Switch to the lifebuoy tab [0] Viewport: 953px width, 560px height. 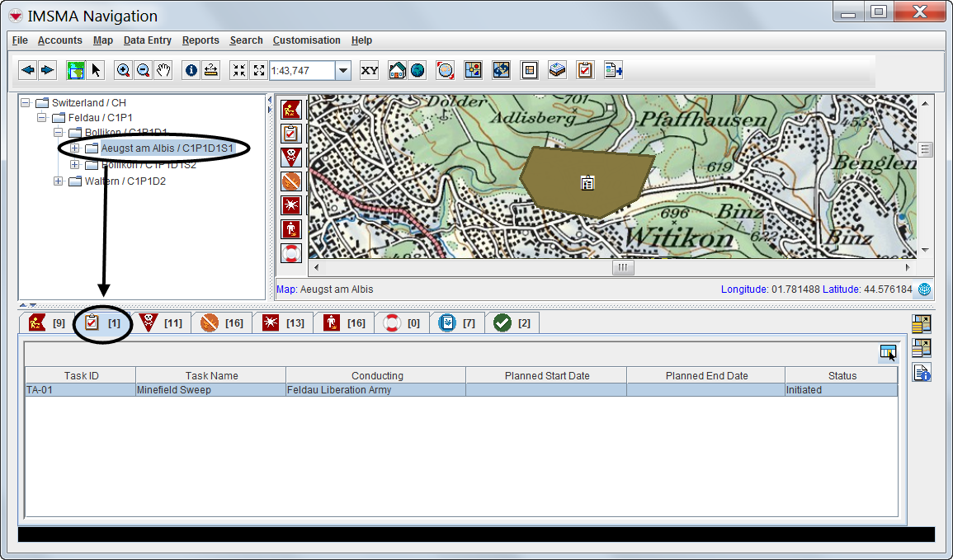click(402, 323)
